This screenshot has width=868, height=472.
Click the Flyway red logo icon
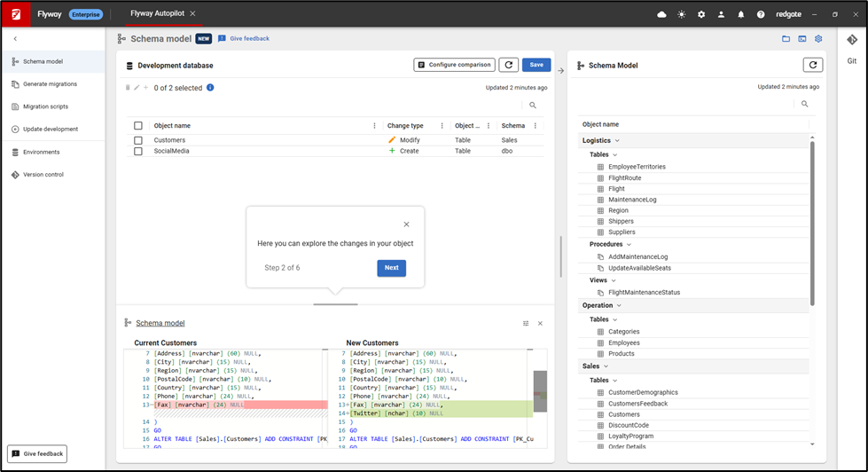point(16,14)
